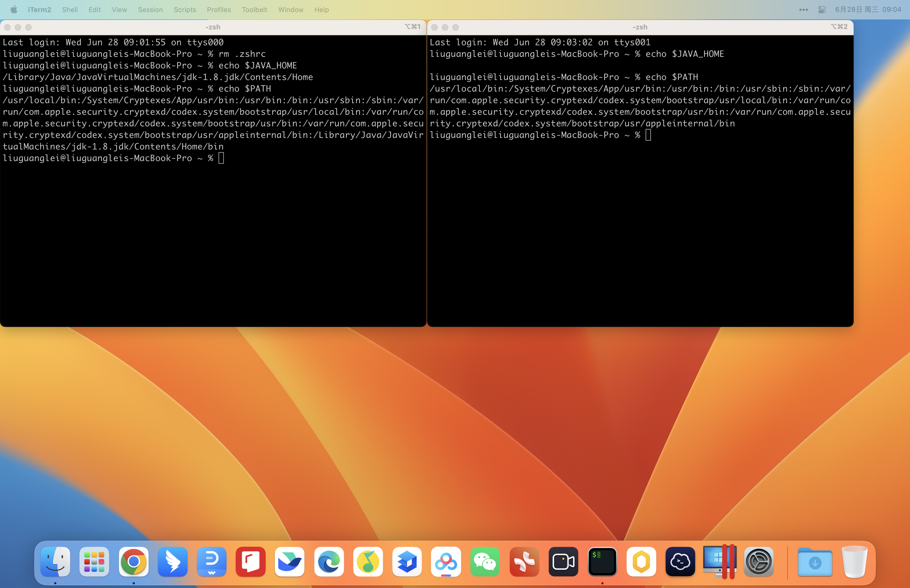Open the Termius cloud terminal icon
The image size is (910, 588).
pos(680,562)
